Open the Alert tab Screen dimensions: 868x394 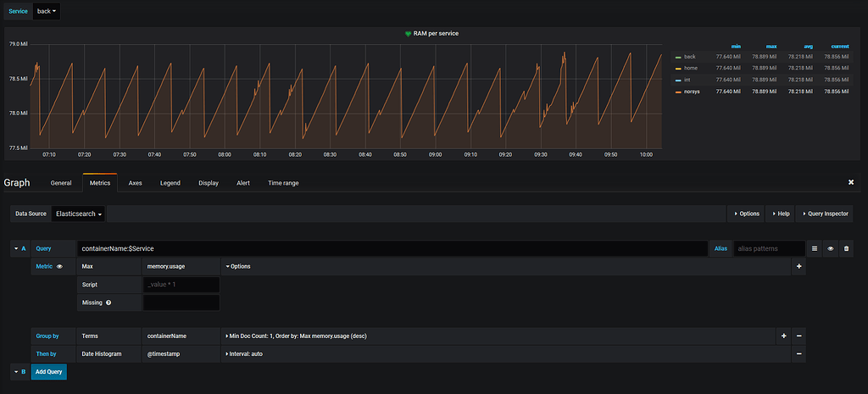tap(243, 182)
